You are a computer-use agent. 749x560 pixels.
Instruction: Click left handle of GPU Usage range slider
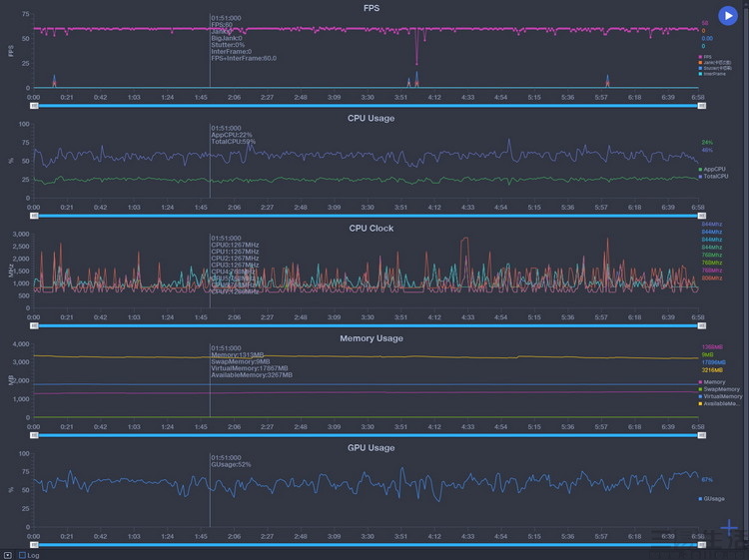[34, 545]
